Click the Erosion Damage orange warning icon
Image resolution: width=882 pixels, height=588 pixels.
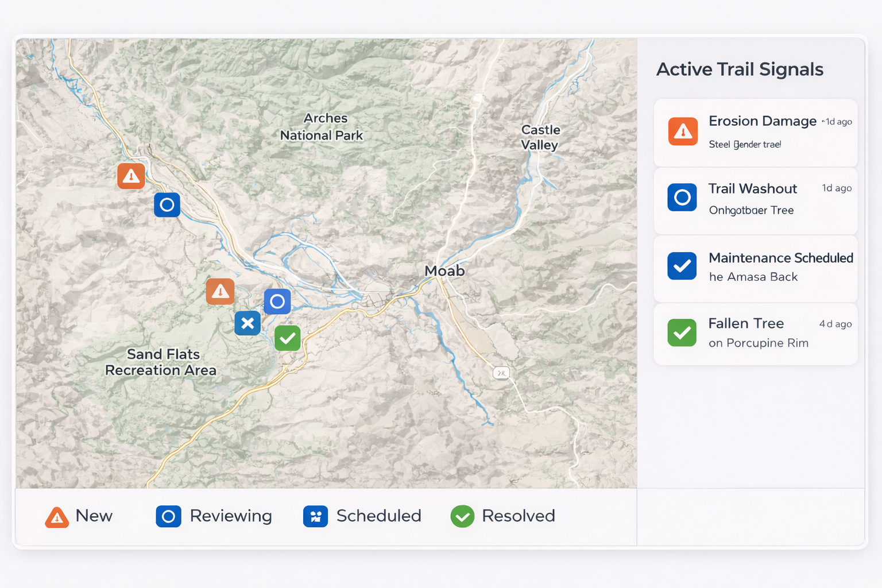[683, 131]
